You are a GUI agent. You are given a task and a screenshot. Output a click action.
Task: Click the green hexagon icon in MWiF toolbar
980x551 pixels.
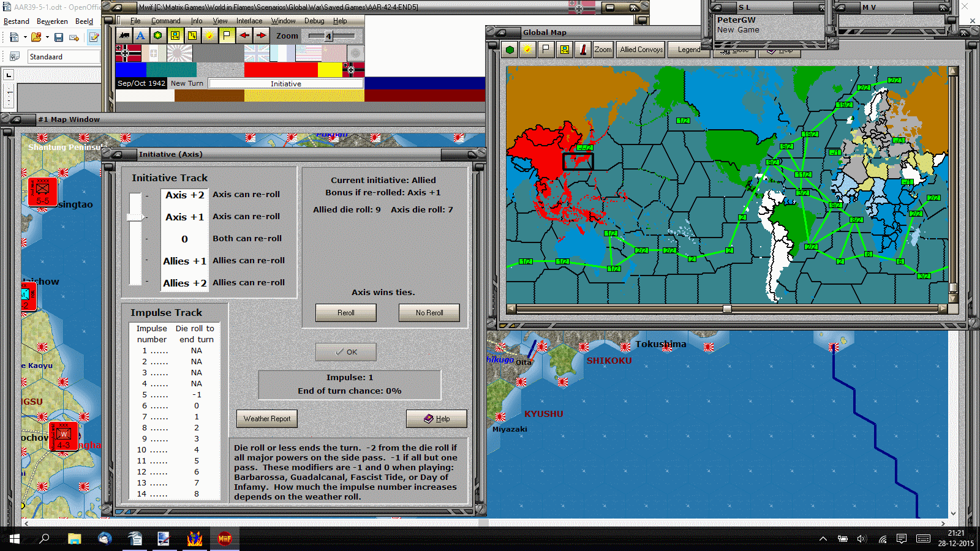click(x=157, y=36)
